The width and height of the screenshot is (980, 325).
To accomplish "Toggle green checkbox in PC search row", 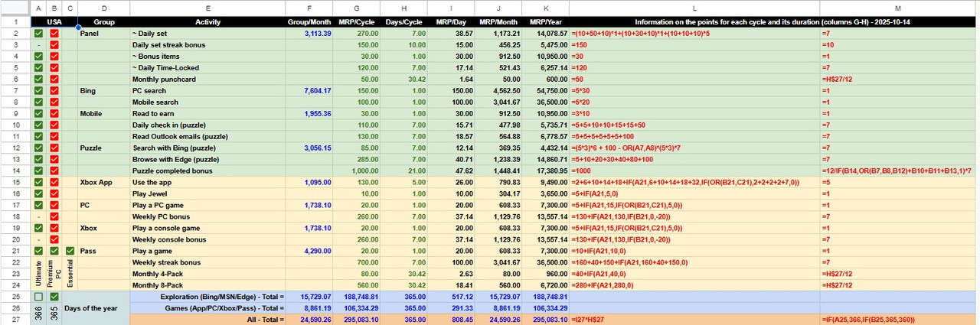I will click(x=38, y=91).
